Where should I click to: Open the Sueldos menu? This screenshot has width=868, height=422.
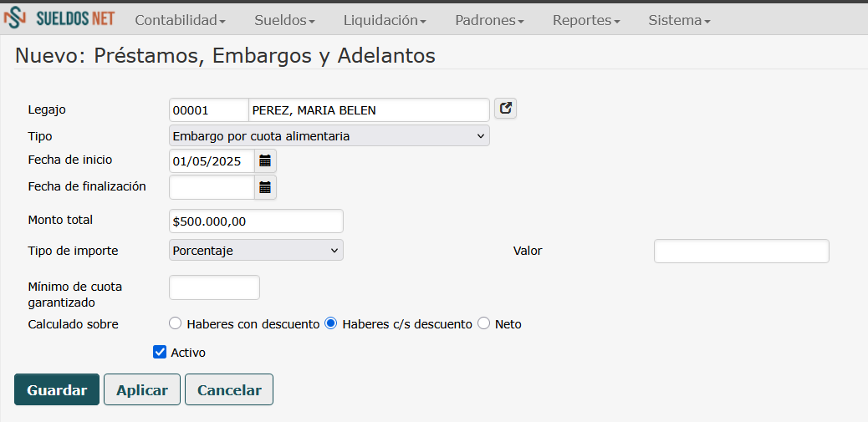[x=284, y=20]
